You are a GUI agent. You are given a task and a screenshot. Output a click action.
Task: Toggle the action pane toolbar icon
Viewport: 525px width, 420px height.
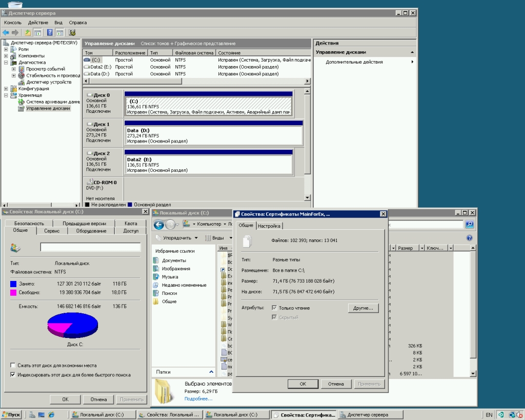click(x=59, y=32)
